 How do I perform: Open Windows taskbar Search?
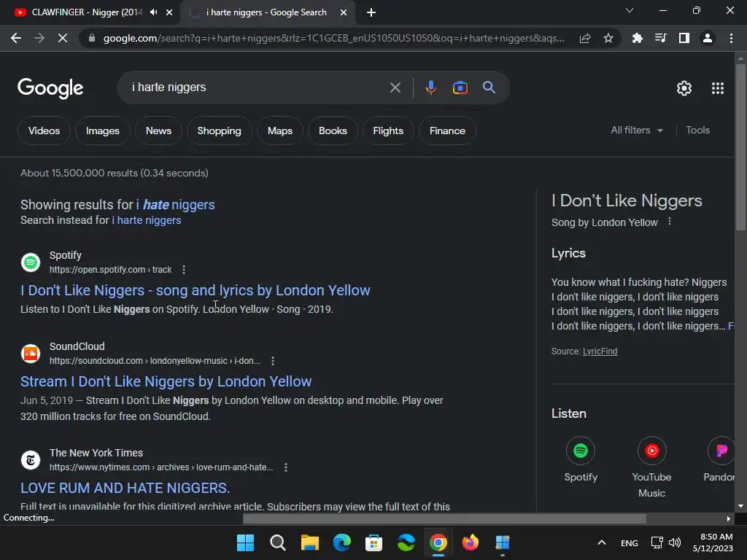pyautogui.click(x=278, y=542)
